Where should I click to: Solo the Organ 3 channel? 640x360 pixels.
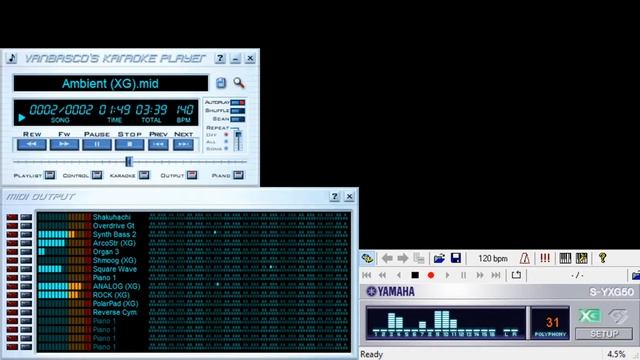pyautogui.click(x=26, y=252)
